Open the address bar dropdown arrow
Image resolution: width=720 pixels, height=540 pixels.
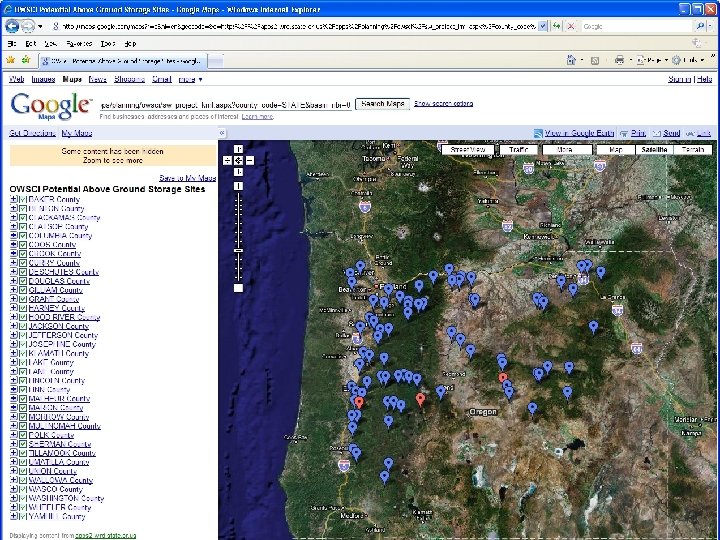coord(542,26)
